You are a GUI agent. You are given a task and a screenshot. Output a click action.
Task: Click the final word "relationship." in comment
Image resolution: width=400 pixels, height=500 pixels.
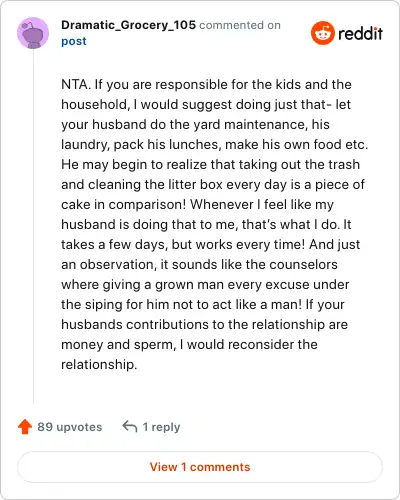pyautogui.click(x=99, y=364)
